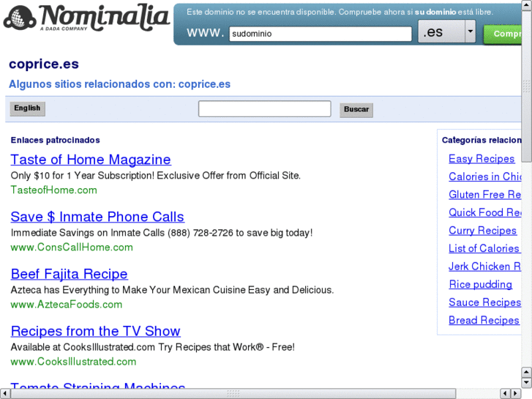Click the empty search box beside Buscar

click(x=264, y=108)
